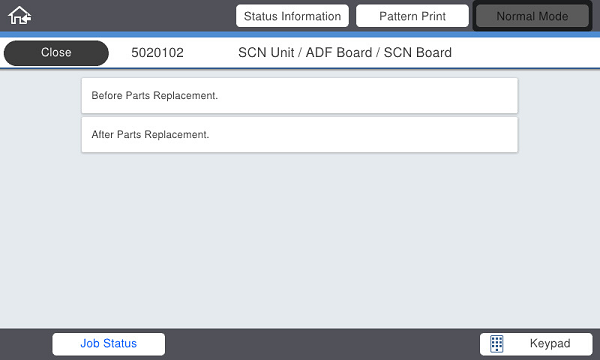This screenshot has height=360, width=600.
Task: Close the SCN Unit parts screen
Action: pyautogui.click(x=56, y=53)
